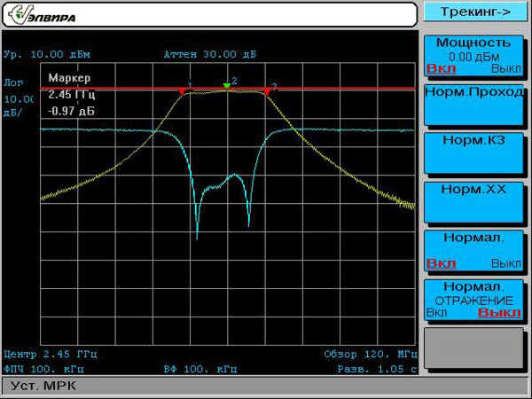The height and width of the screenshot is (399, 532).
Task: Turn power on with Вкл under Мощность
Action: 441,68
